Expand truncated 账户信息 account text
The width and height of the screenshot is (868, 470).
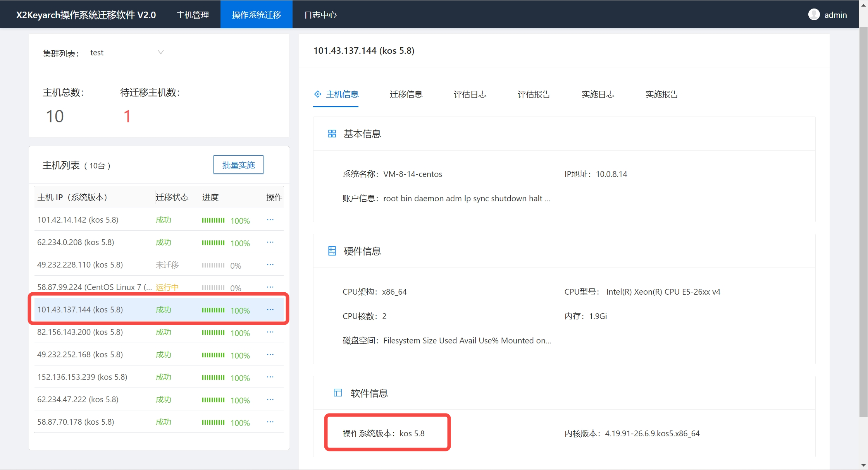[x=467, y=199]
